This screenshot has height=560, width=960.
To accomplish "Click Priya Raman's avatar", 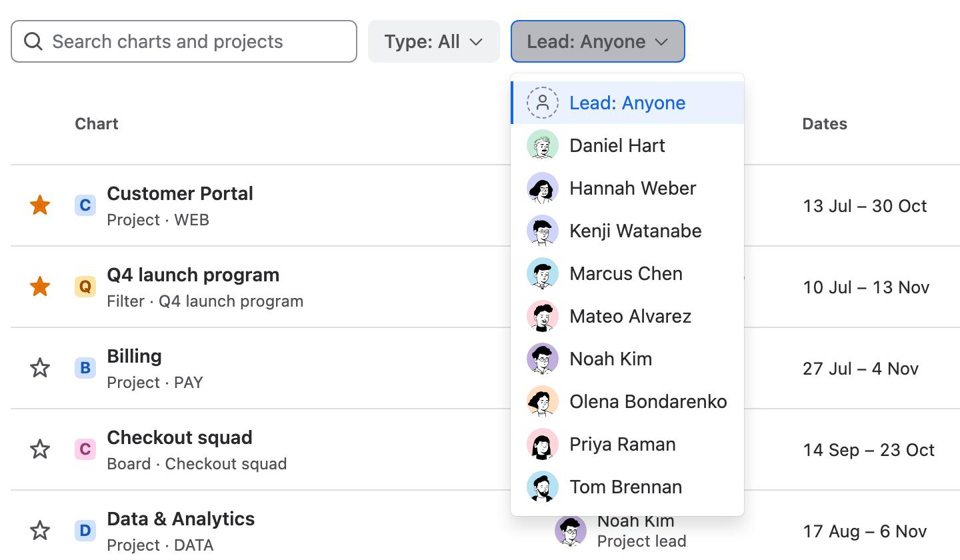I will tap(543, 444).
